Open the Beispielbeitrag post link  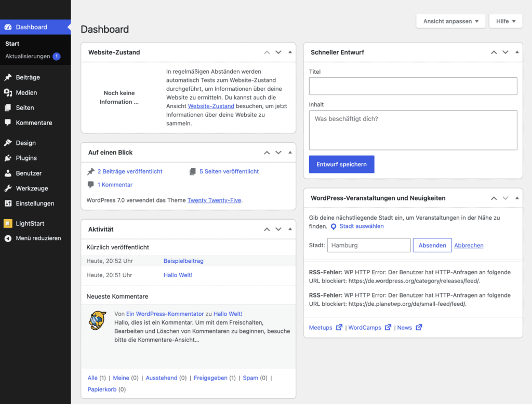pos(183,261)
